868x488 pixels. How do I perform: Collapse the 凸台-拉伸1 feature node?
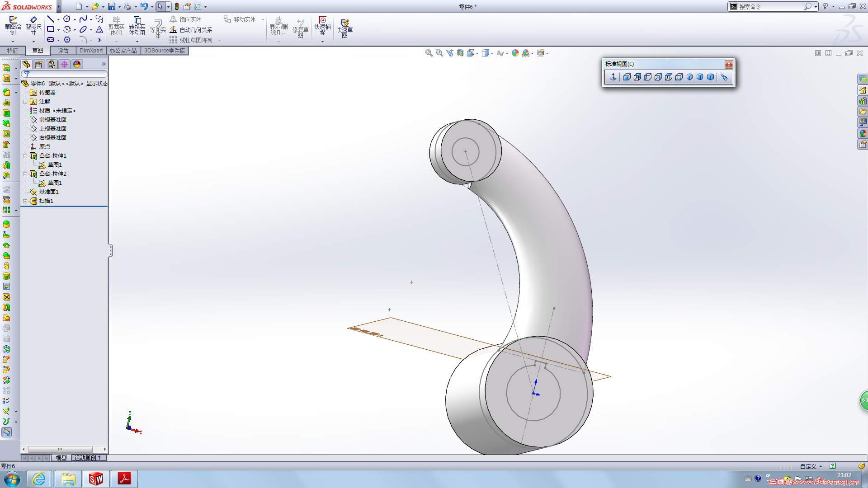point(25,156)
